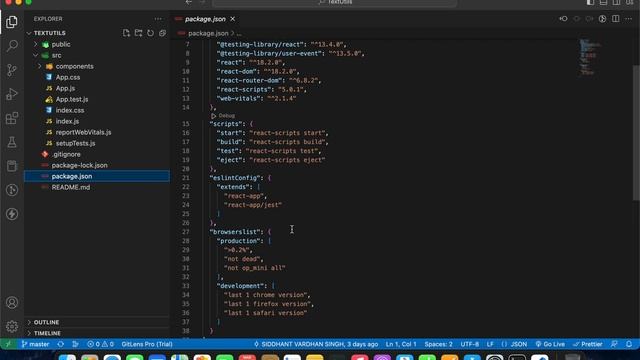Open the Extensions view

[x=12, y=118]
